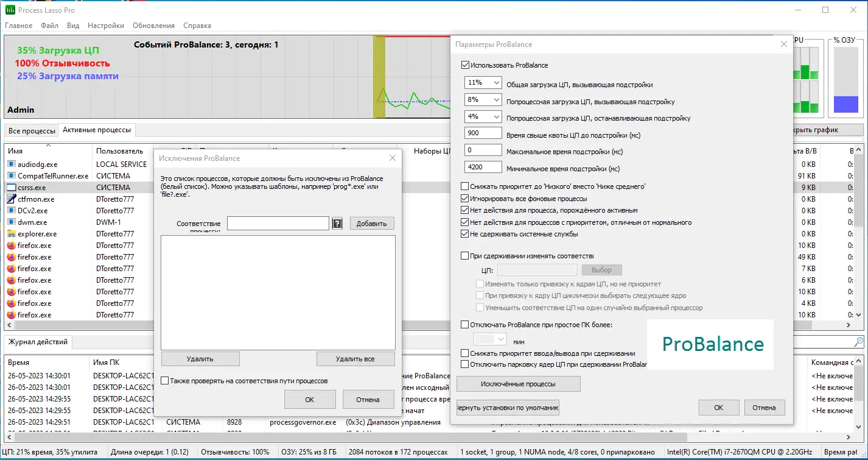Click the Process Lasso icon in the title bar
The height and width of the screenshot is (460, 868).
[x=10, y=10]
